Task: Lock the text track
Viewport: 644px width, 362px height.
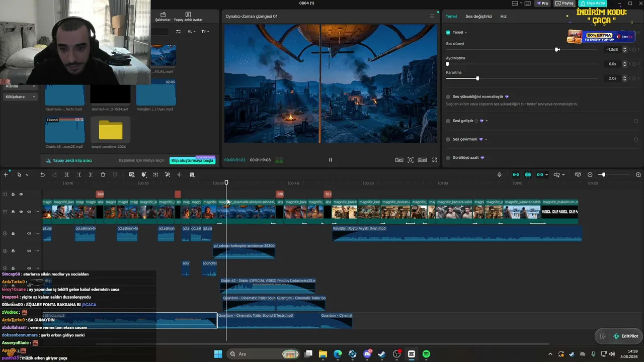Action: (13, 194)
